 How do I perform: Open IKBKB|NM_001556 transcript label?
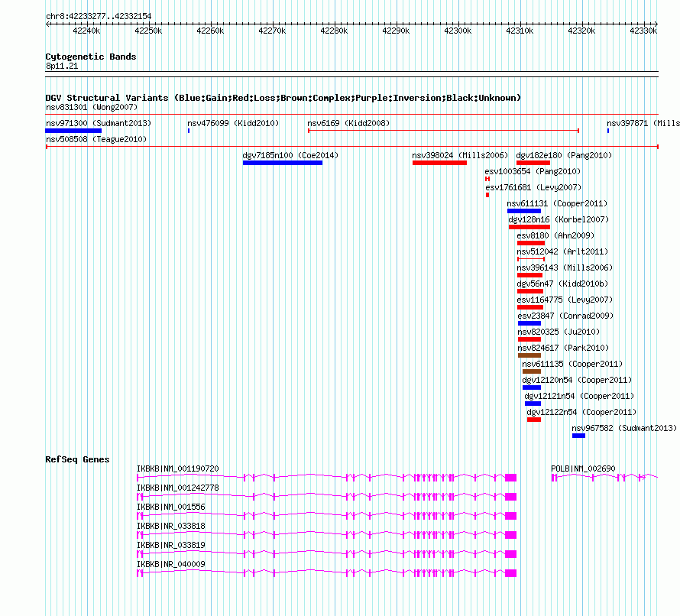(171, 507)
